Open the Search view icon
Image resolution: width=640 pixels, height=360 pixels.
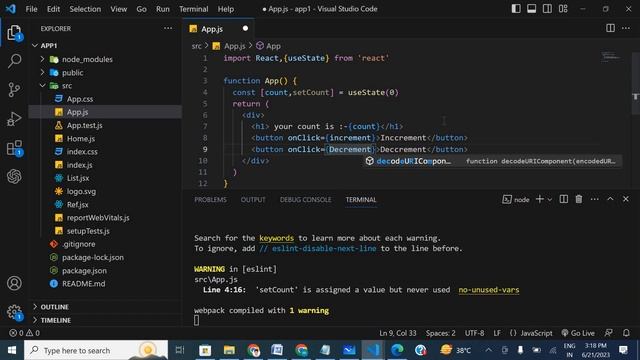14,61
